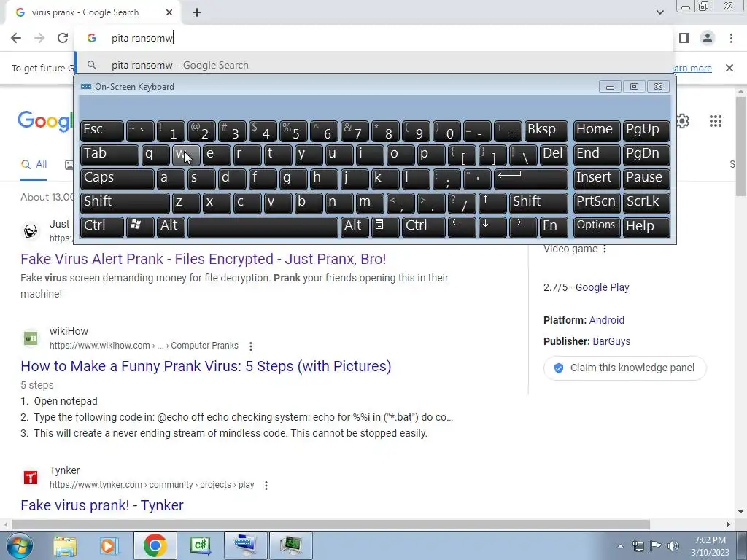
Task: Tap the up arrow key
Action: point(492,203)
